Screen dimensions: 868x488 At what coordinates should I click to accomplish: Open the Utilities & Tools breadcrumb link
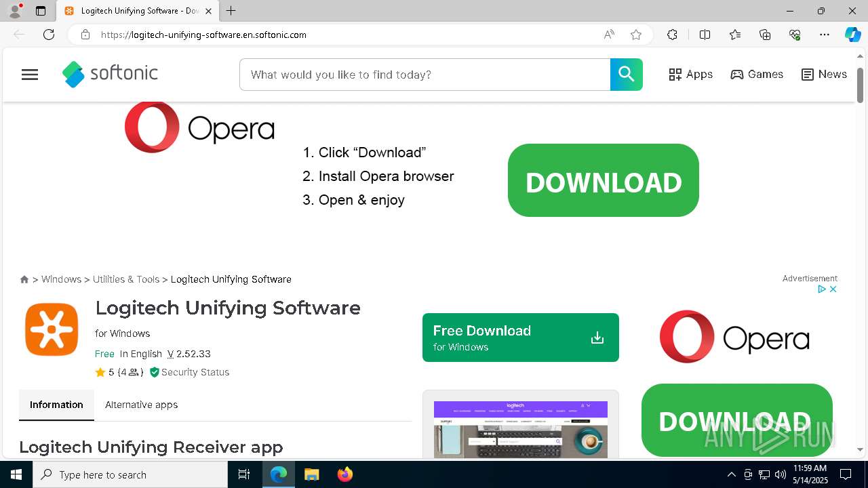pos(126,279)
